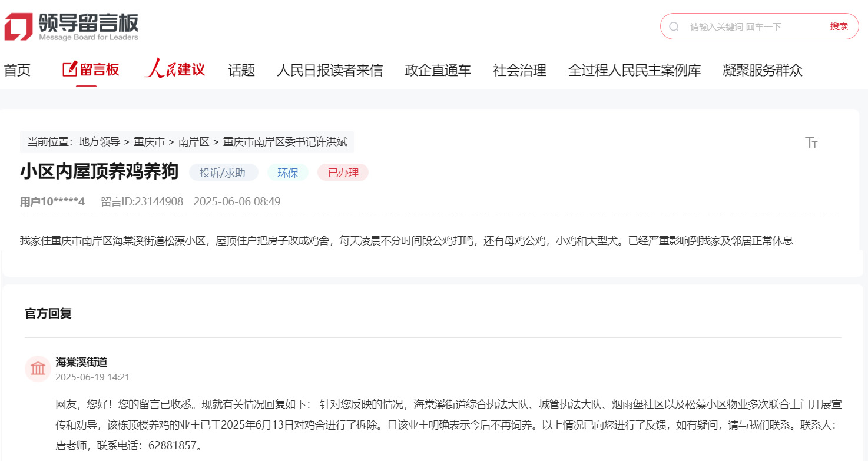Toggle font size using the Tt control
Screen dimensions: 868x461
click(811, 142)
